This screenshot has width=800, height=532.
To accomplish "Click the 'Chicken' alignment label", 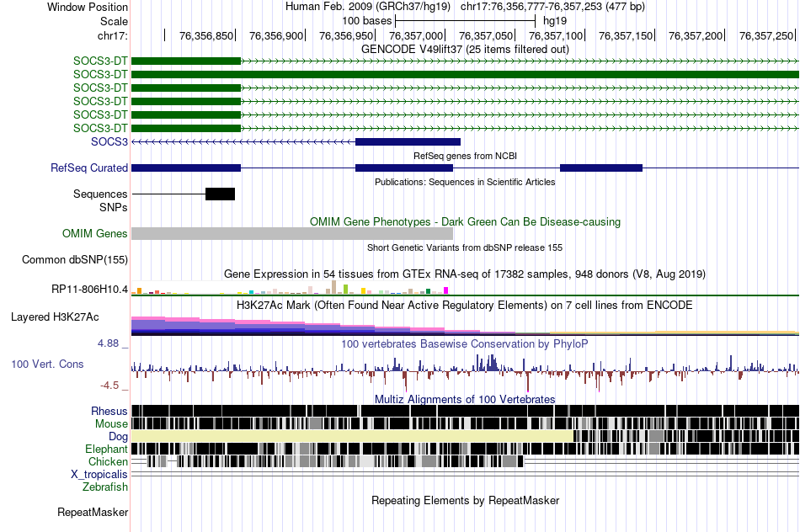I will tap(108, 461).
